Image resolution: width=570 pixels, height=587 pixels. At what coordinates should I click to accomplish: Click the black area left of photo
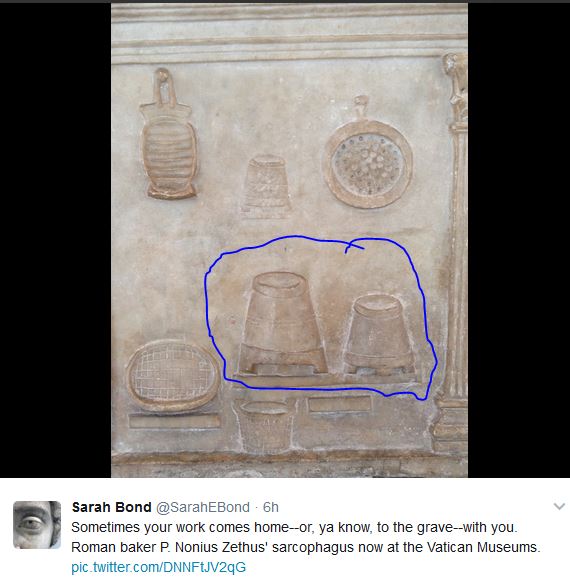(55, 240)
